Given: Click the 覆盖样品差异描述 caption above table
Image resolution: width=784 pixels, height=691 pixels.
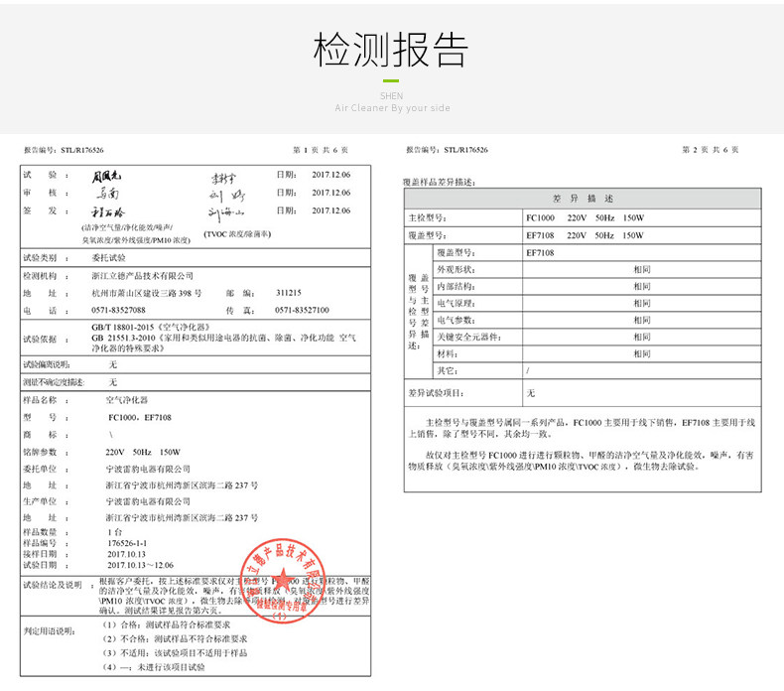Looking at the screenshot, I should (x=439, y=182).
